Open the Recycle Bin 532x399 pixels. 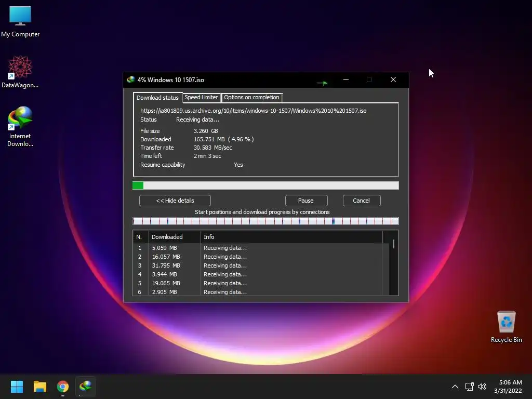(506, 326)
